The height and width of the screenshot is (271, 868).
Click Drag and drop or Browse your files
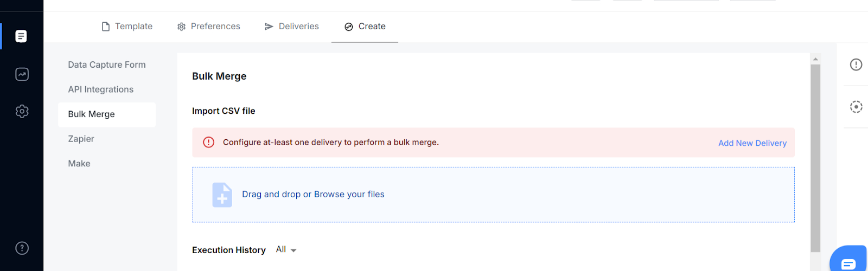coord(313,195)
